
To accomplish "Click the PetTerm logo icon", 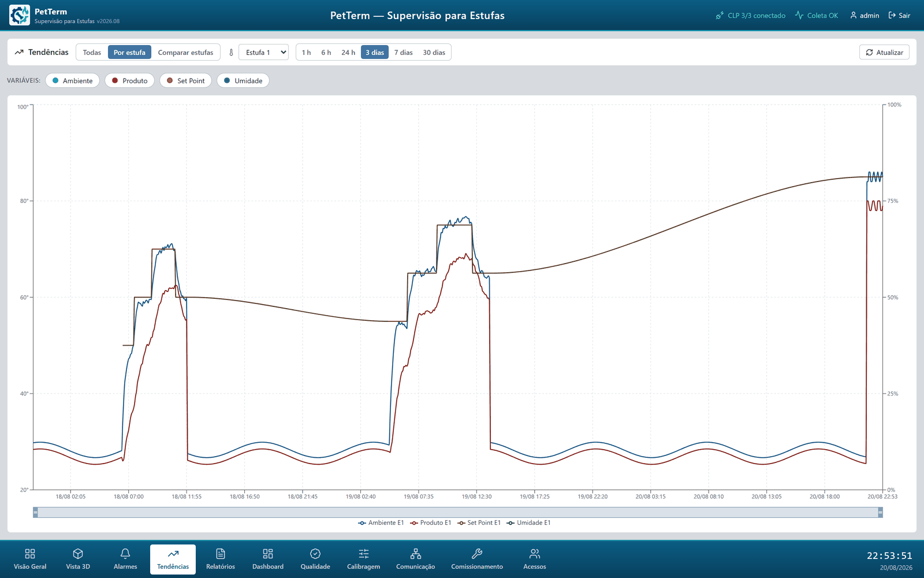I will 20,15.
